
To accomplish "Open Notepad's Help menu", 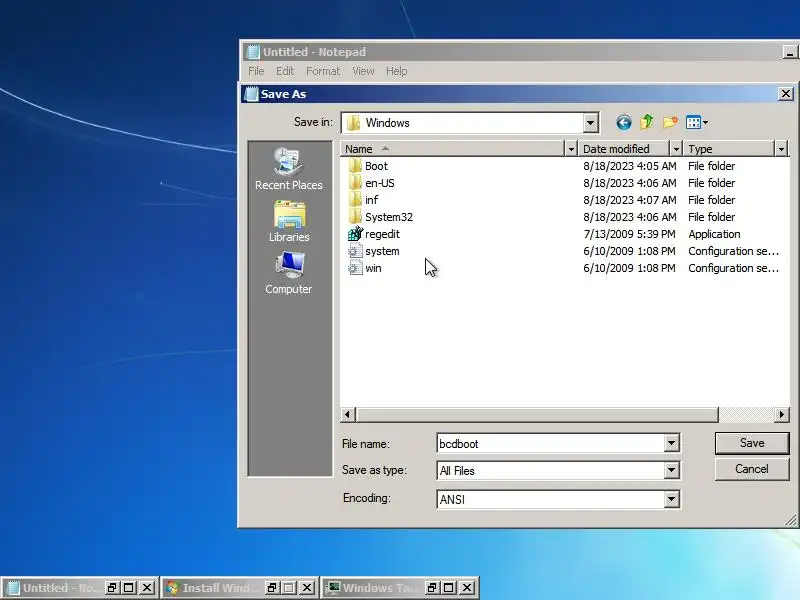I will pos(396,71).
